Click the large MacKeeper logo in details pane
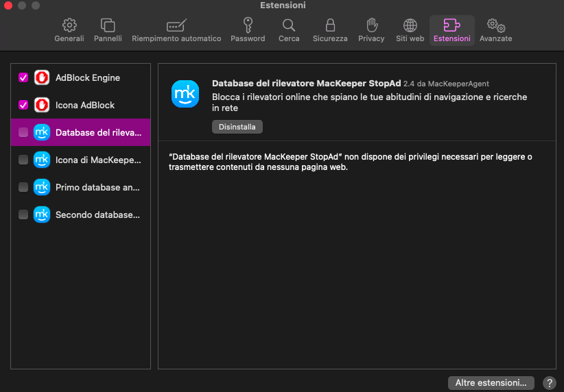The height and width of the screenshot is (392, 564). pos(185,94)
